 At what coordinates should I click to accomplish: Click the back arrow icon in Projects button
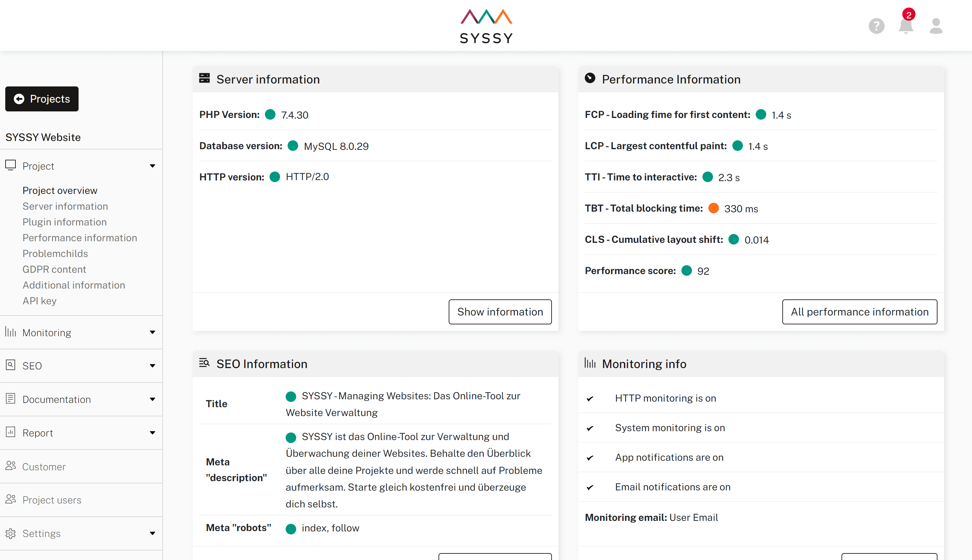tap(19, 99)
